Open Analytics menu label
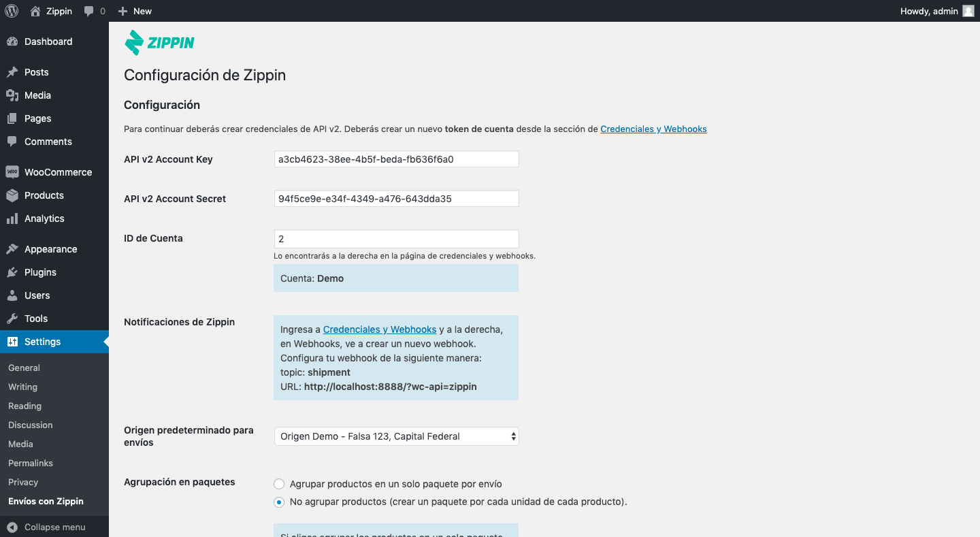Viewport: 980px width, 537px height. pos(44,218)
